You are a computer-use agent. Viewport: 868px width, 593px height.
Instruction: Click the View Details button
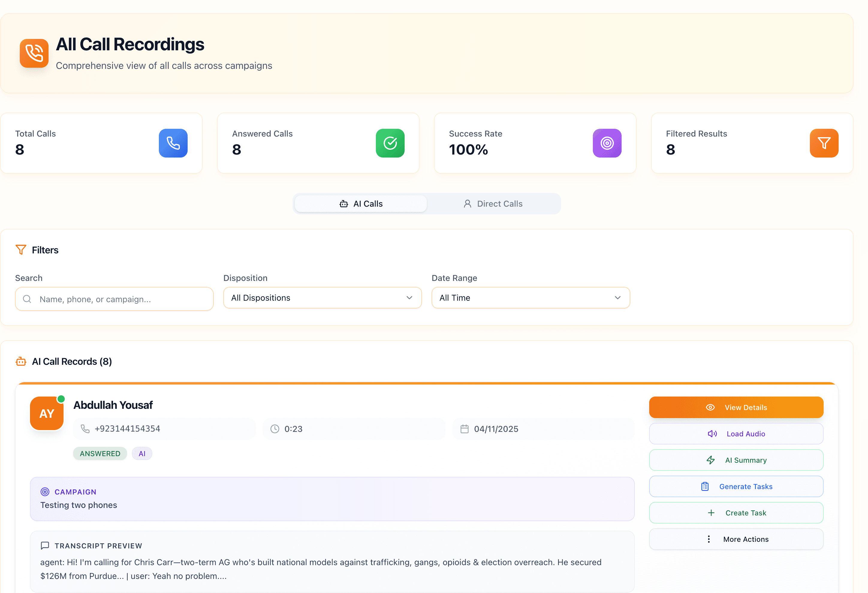[x=736, y=407]
